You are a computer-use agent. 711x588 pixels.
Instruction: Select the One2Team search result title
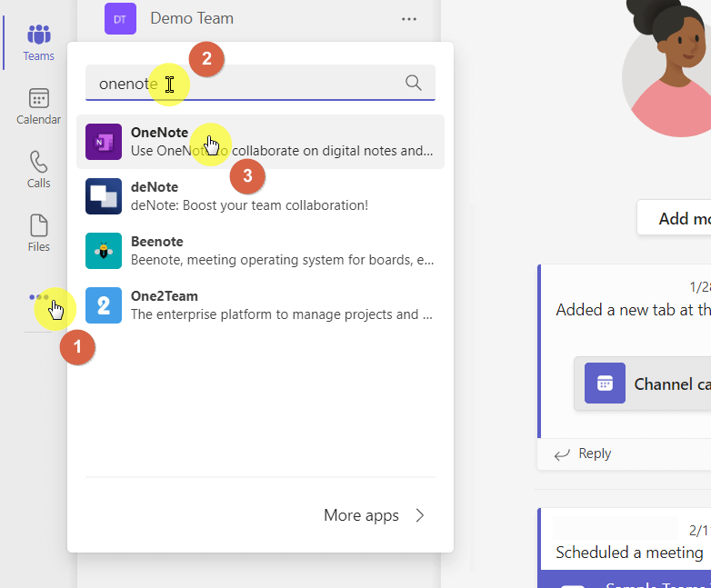point(165,296)
